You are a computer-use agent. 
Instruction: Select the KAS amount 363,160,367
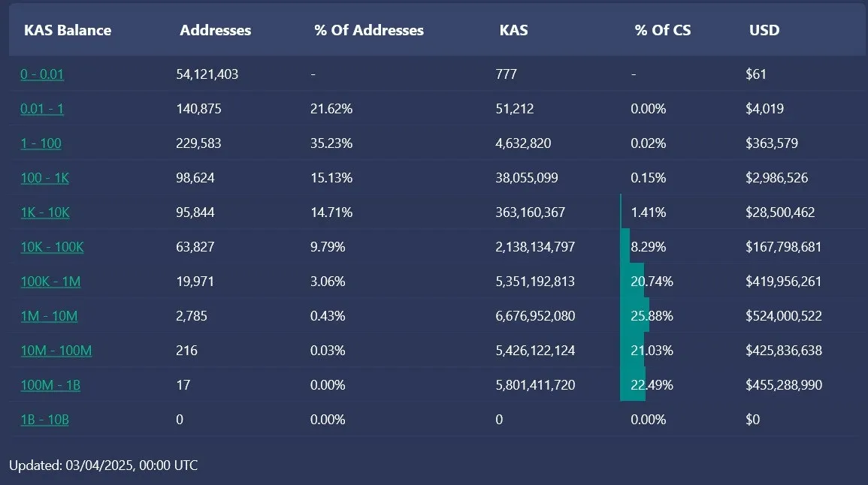531,212
